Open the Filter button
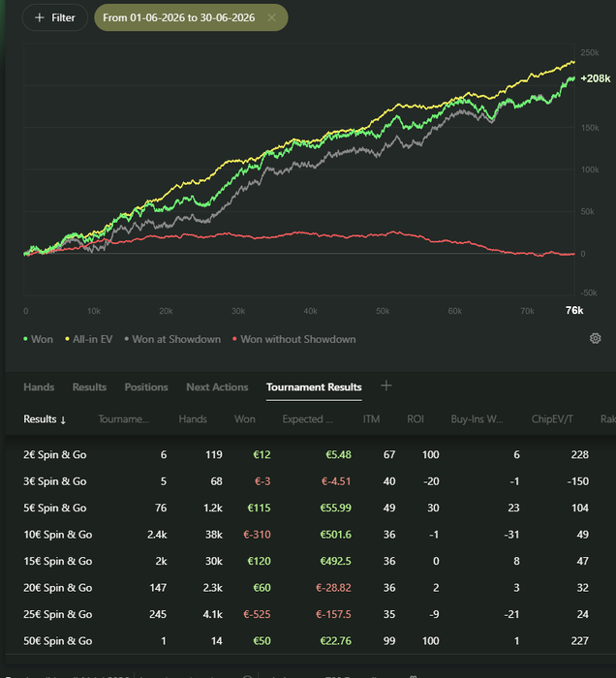 (55, 17)
